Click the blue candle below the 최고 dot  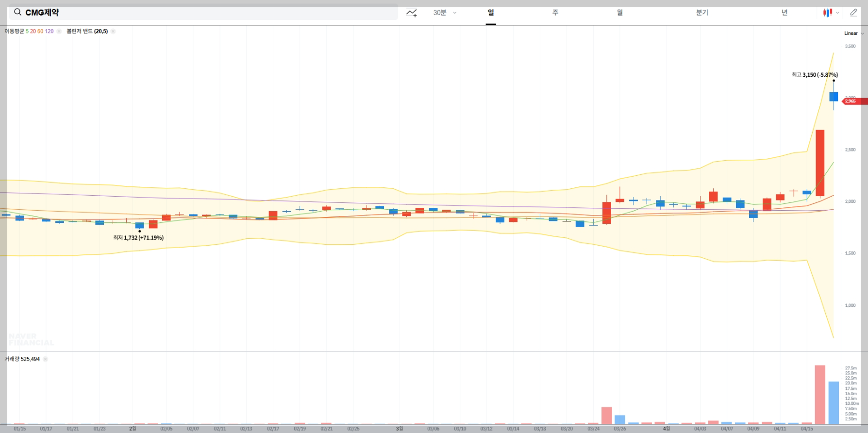[x=834, y=97]
